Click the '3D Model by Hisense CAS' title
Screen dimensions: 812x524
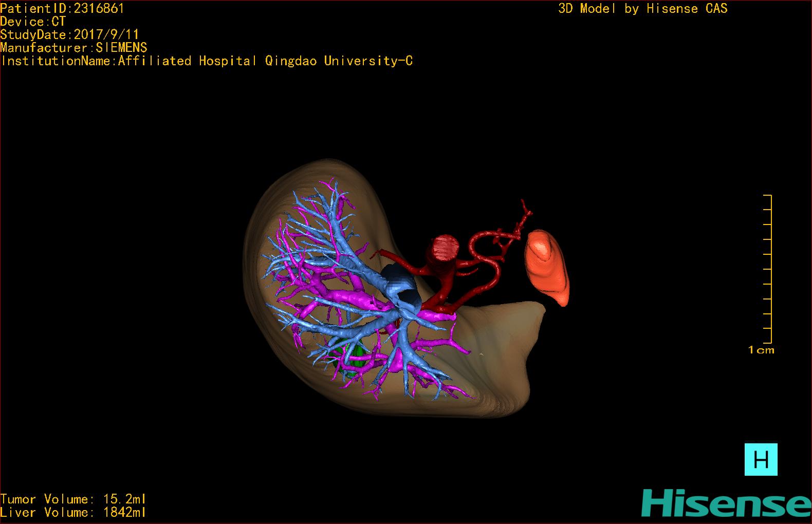[643, 9]
